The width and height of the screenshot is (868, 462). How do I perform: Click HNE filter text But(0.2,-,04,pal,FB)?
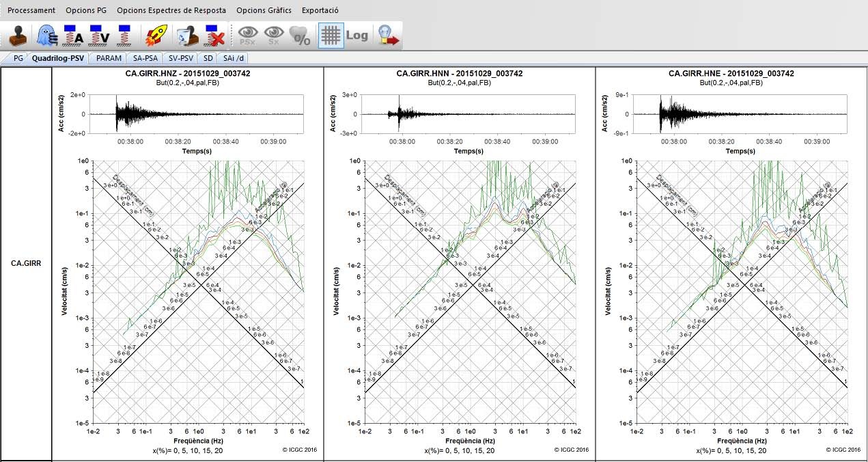731,83
